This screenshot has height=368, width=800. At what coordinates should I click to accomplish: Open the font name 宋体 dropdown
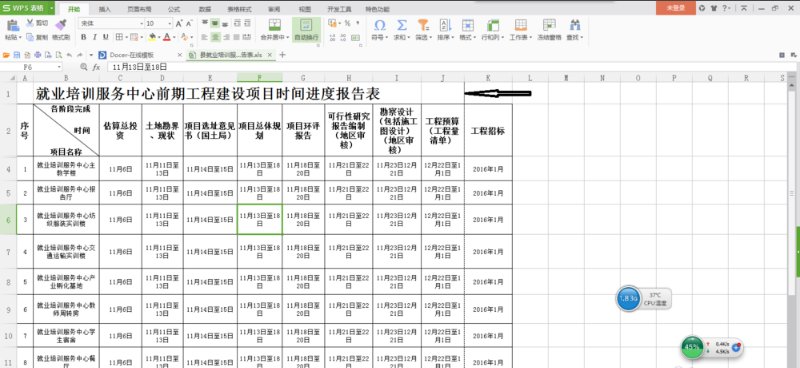142,23
